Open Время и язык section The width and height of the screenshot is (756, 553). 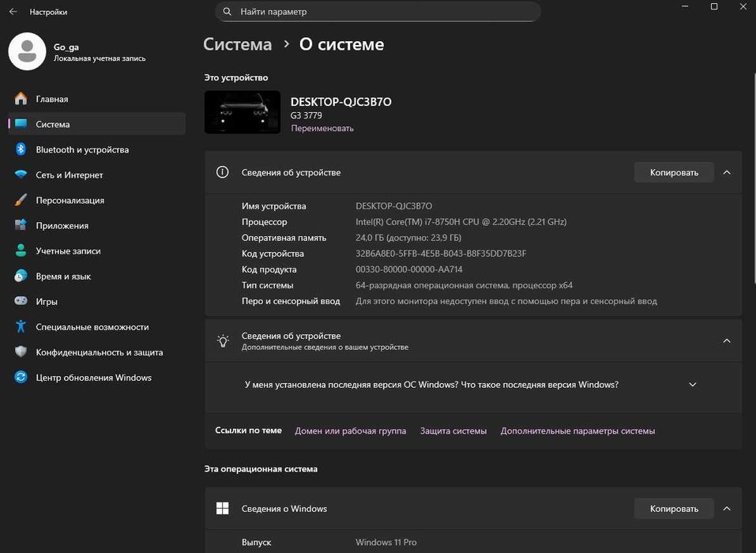pyautogui.click(x=97, y=276)
